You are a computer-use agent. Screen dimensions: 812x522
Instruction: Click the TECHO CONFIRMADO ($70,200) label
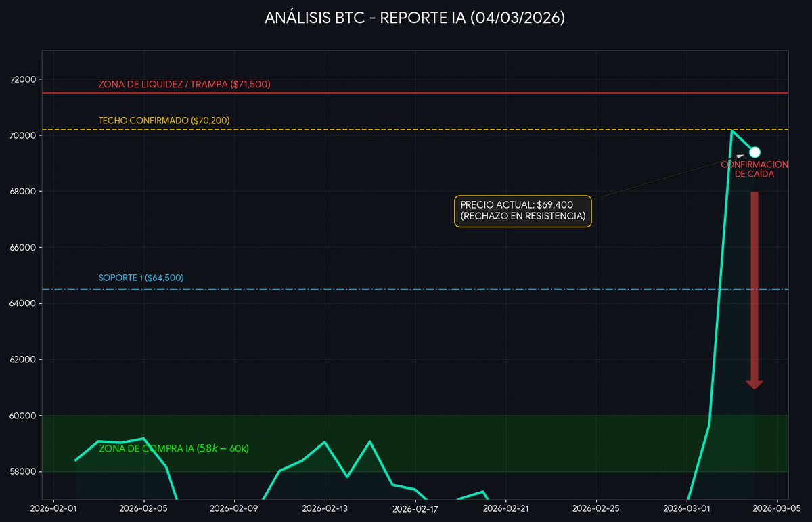coord(164,121)
